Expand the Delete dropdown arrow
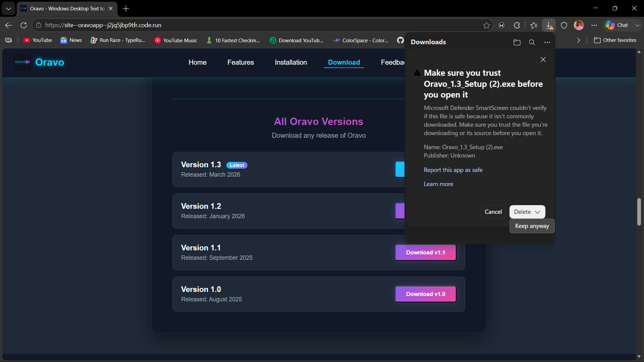The width and height of the screenshot is (644, 362). 538,212
